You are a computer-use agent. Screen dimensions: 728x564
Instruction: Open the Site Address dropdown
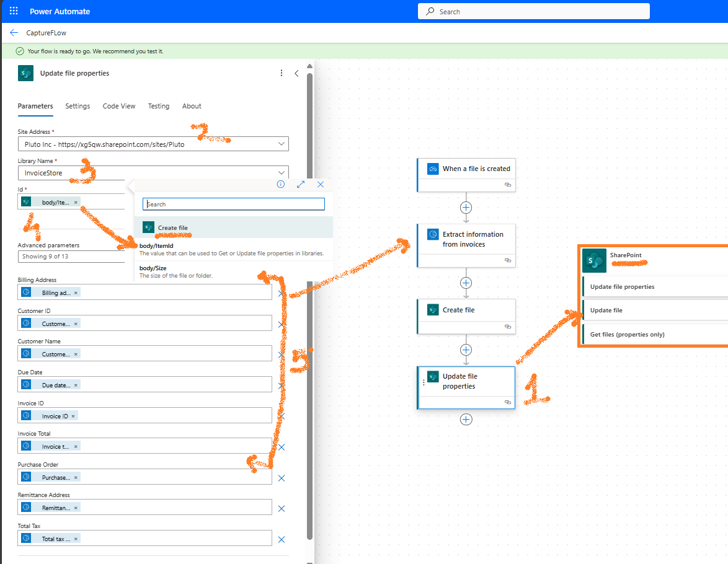(282, 144)
